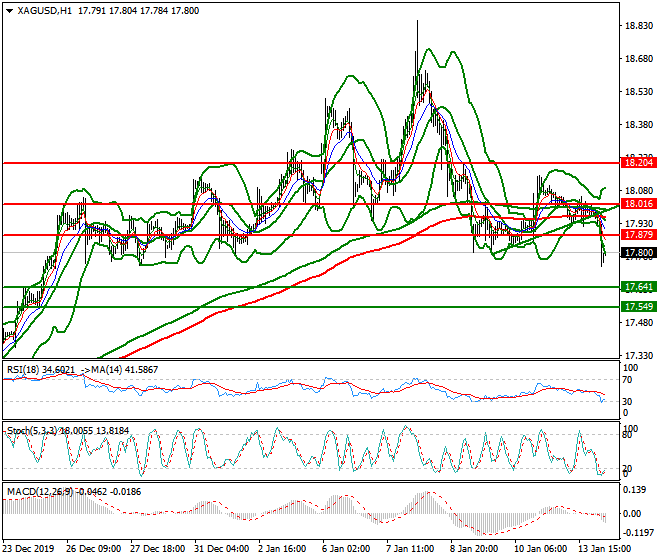Click the red 18.204 price level tag
This screenshot has width=660, height=560.
pos(638,162)
